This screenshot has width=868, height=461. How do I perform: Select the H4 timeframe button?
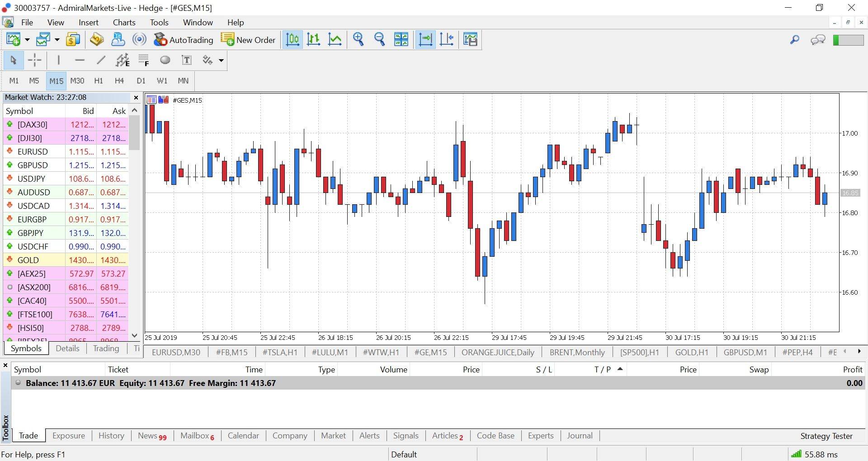click(119, 81)
